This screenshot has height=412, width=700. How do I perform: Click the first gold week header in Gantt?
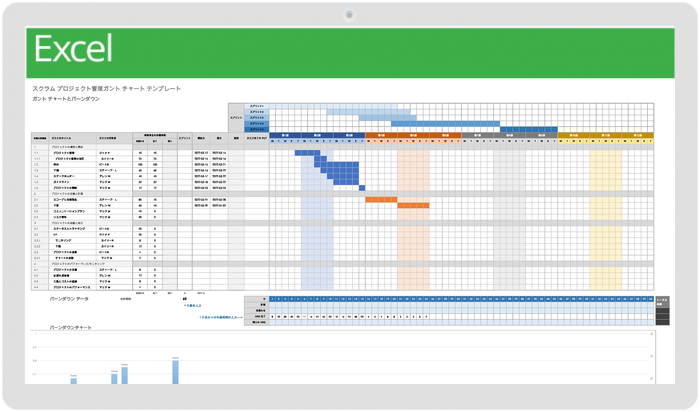pyautogui.click(x=574, y=135)
